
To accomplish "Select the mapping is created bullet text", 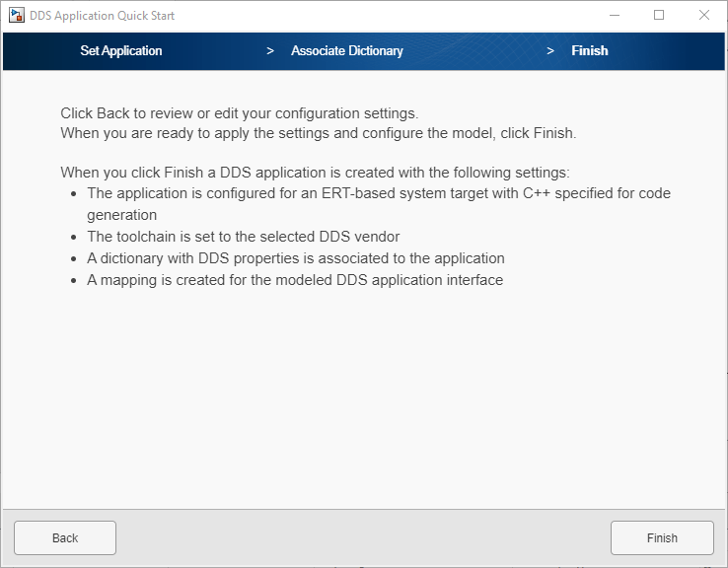I will (295, 280).
